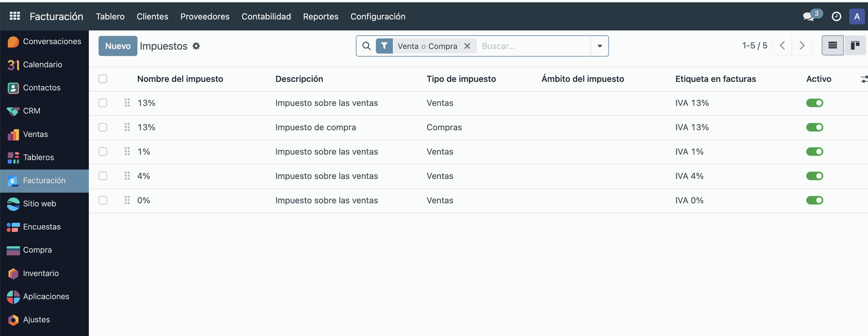Image resolution: width=868 pixels, height=336 pixels.
Task: Toggle Activo for the IVA 0% tax
Action: (x=815, y=200)
